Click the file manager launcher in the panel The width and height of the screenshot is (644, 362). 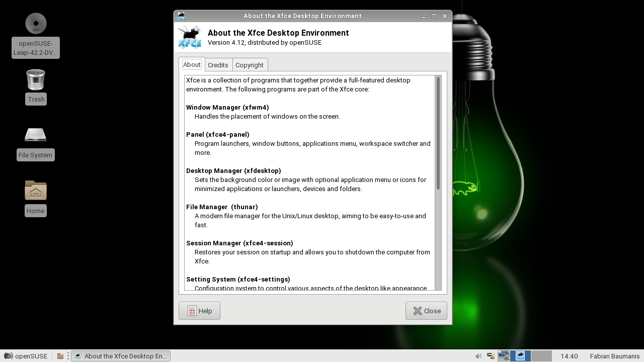60,356
